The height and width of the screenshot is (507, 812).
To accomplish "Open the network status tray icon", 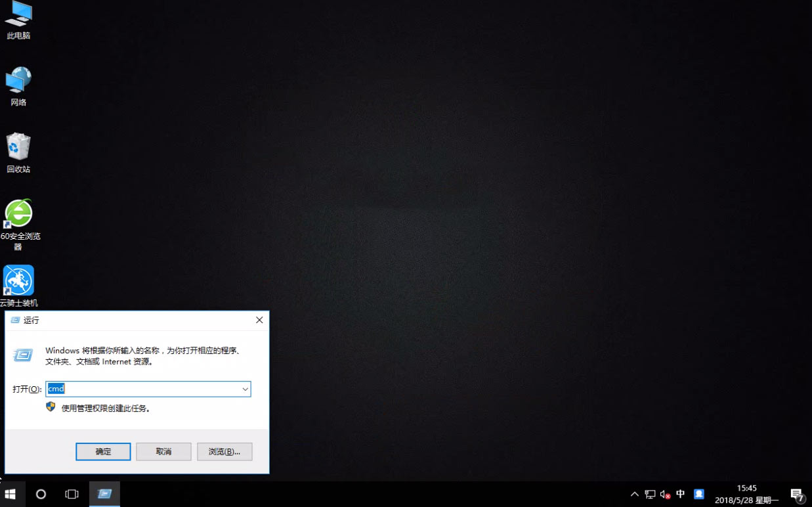I will tap(650, 494).
